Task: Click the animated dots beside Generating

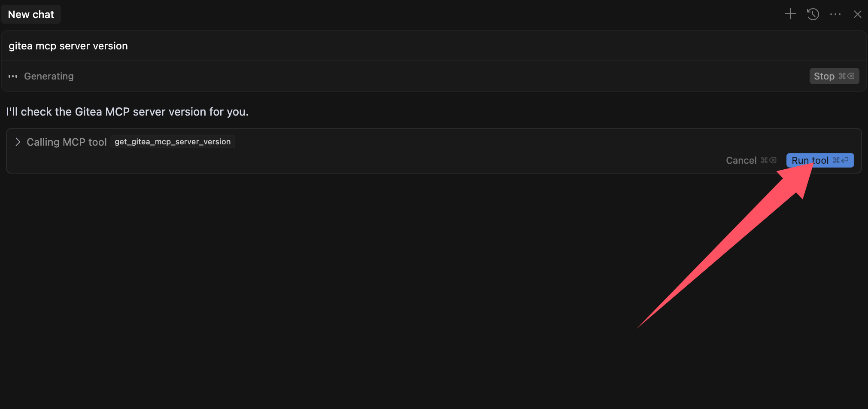Action: coord(13,76)
